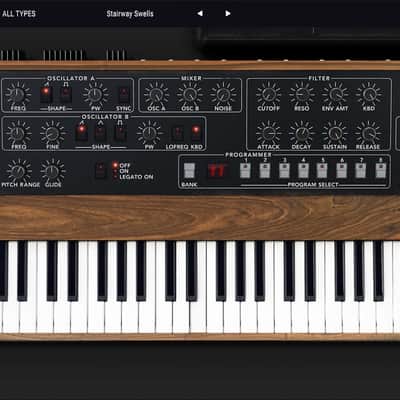Load the previous preset with left arrow
The width and height of the screenshot is (400, 400).
[200, 14]
